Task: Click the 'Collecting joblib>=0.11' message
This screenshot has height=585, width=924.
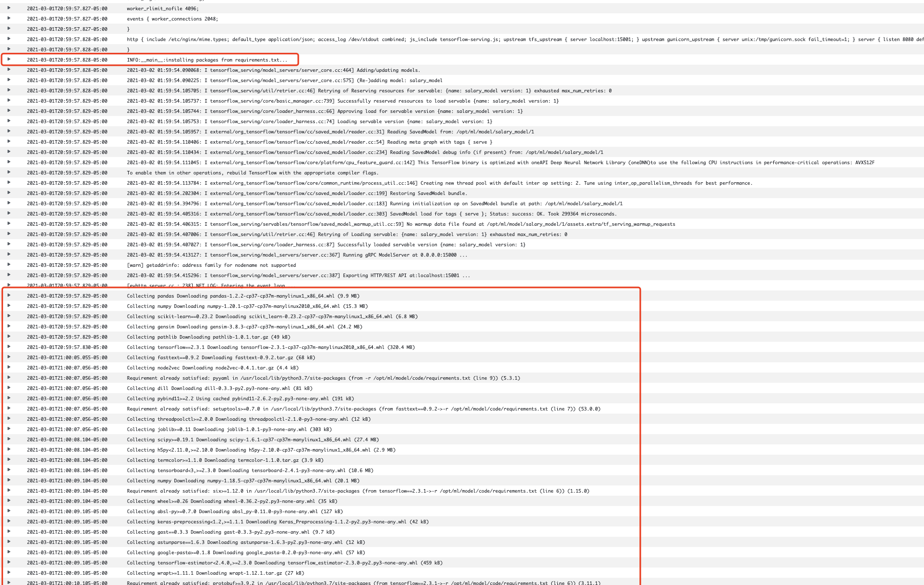Action: tap(229, 430)
